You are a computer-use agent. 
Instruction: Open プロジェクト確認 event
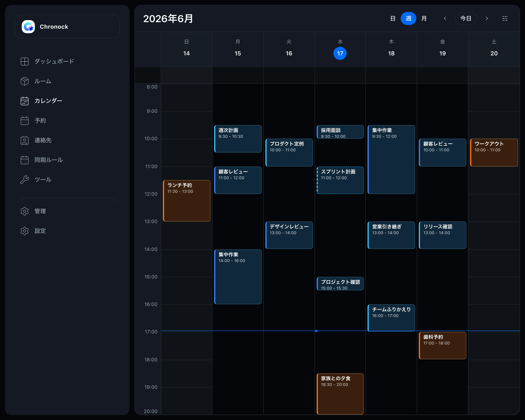click(340, 284)
